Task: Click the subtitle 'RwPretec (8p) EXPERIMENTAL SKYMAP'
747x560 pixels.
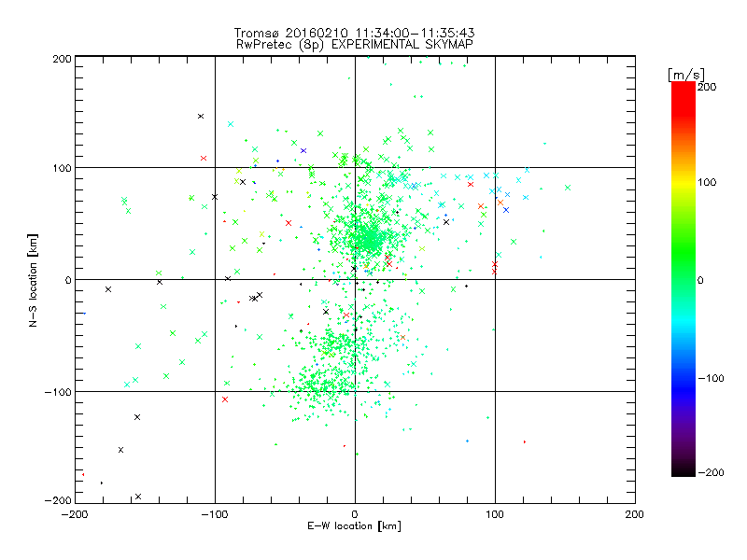Action: coord(355,45)
